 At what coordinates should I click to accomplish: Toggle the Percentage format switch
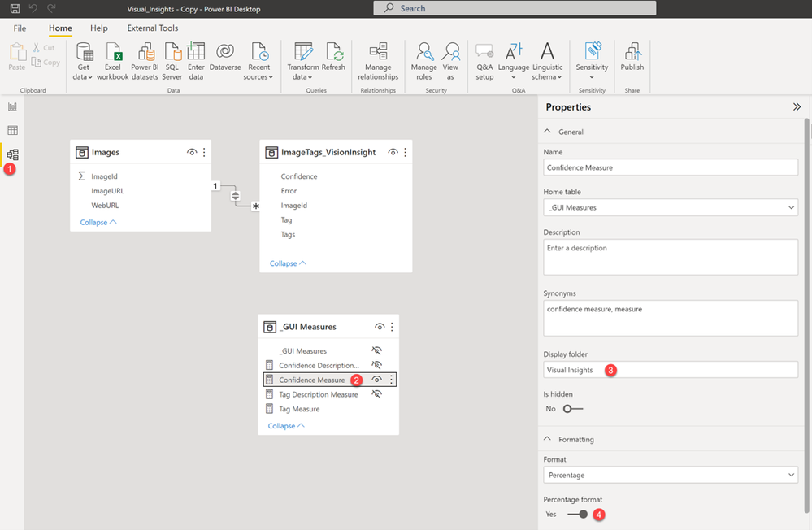(x=577, y=515)
